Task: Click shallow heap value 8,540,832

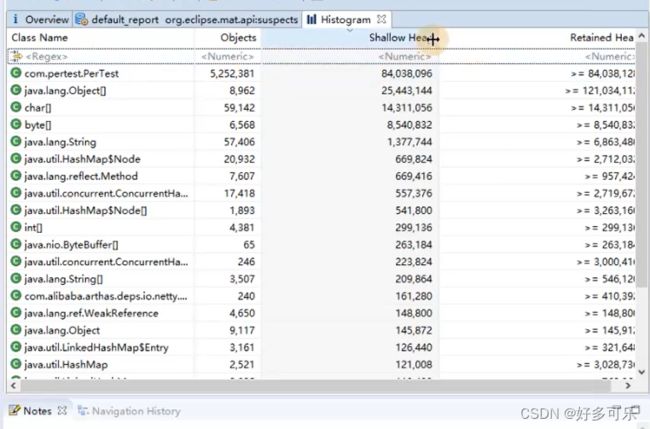Action: (x=410, y=125)
